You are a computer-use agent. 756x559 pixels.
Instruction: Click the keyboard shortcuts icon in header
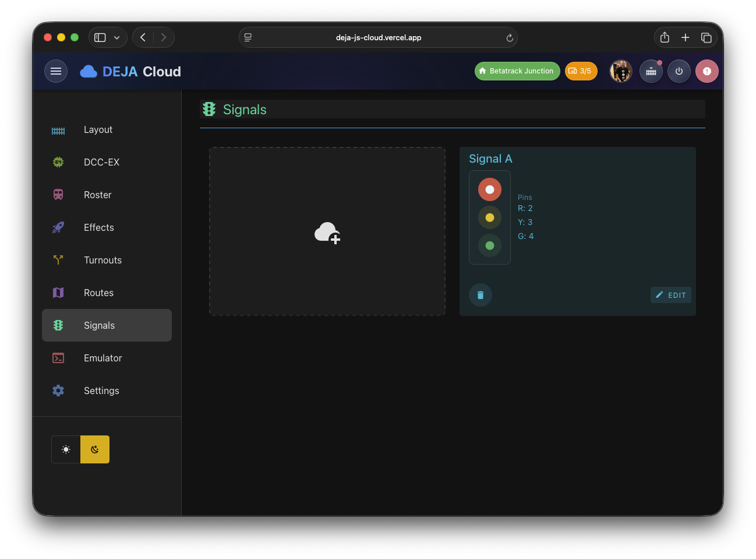(651, 71)
